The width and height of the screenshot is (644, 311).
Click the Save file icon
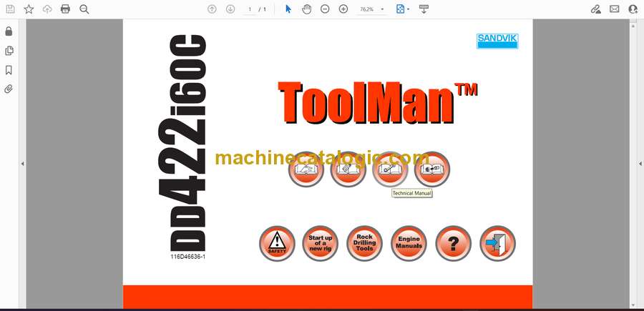(10, 9)
